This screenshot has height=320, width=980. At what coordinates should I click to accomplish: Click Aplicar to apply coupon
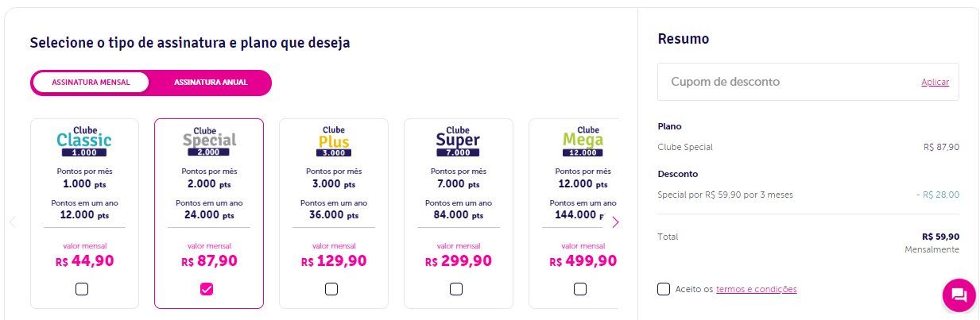(x=935, y=83)
